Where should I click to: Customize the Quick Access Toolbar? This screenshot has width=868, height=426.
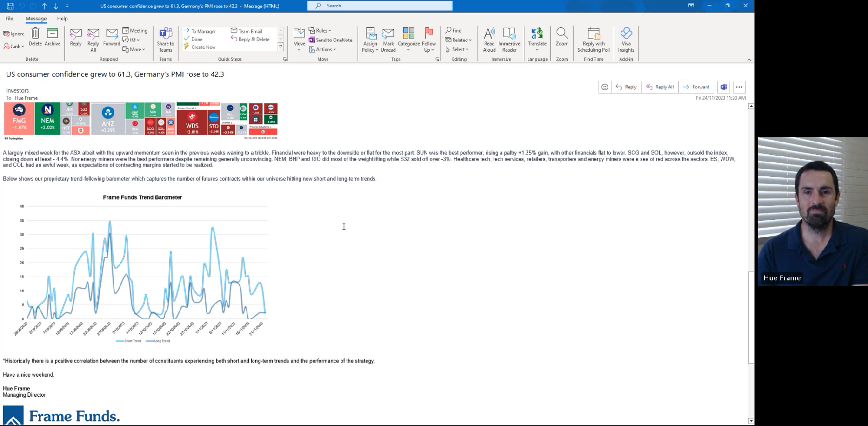(x=67, y=6)
